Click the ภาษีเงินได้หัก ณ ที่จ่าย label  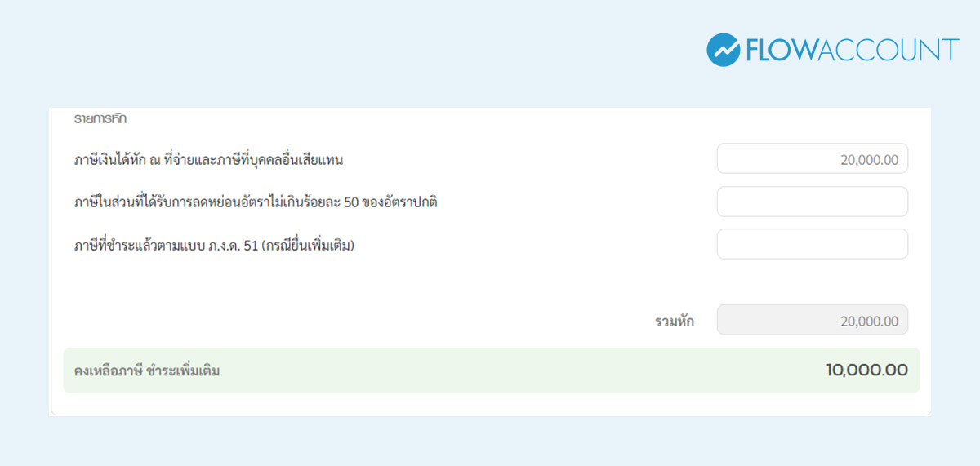(208, 160)
